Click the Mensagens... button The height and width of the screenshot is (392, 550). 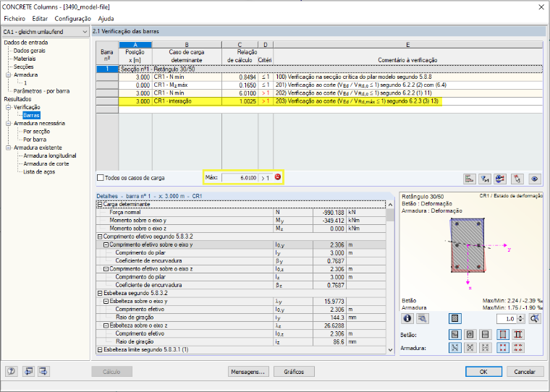click(248, 372)
